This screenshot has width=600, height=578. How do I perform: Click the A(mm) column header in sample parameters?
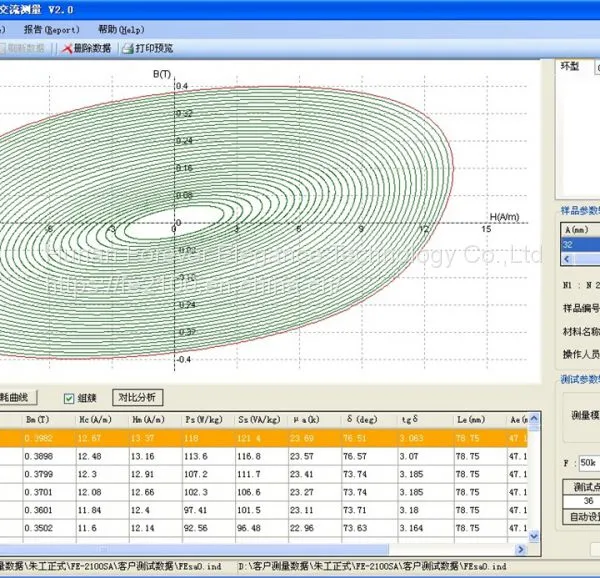click(580, 230)
